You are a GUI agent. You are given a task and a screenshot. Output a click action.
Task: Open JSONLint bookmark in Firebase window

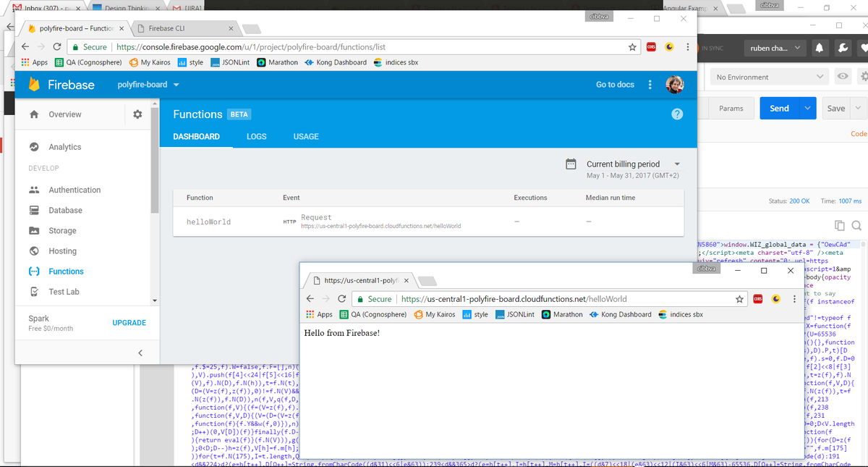pyautogui.click(x=230, y=62)
